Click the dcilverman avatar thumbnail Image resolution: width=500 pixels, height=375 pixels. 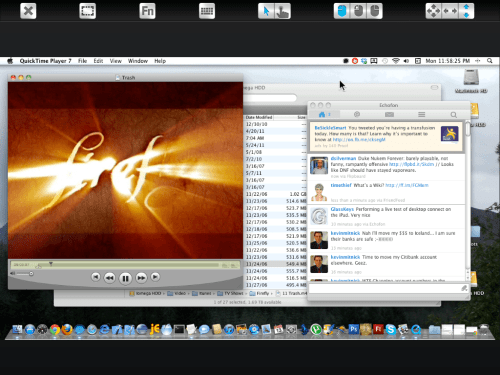tap(319, 166)
